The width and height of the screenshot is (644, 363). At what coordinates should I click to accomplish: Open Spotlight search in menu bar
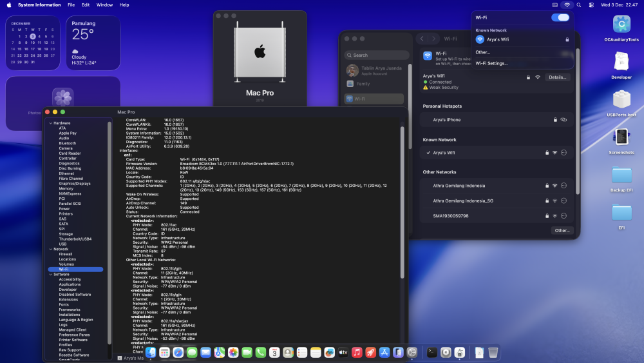[579, 5]
